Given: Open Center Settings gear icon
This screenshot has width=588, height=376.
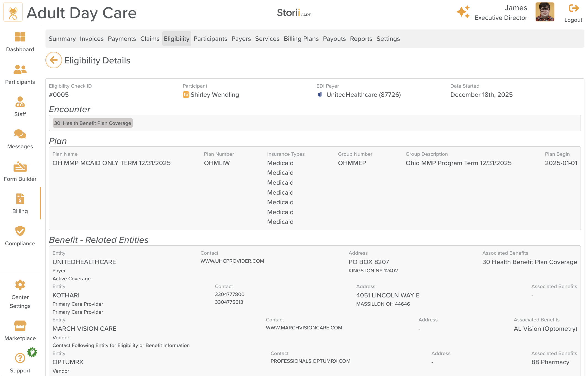Looking at the screenshot, I should (20, 285).
